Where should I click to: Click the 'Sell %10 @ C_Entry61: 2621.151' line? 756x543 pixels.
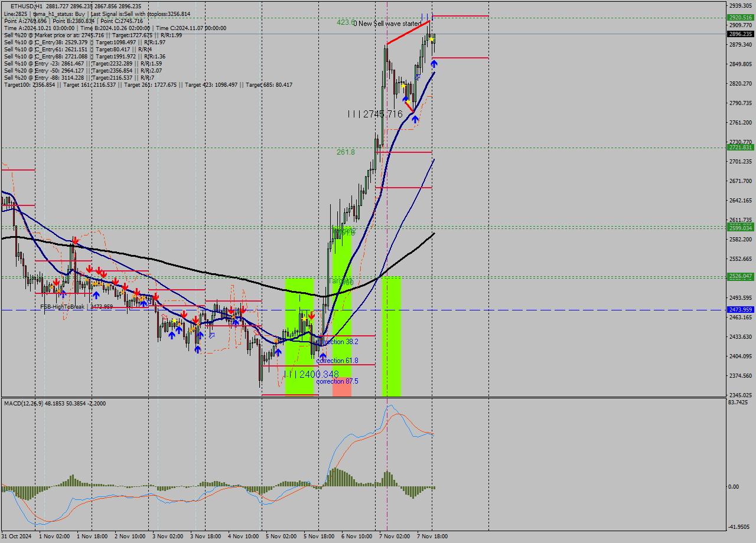pos(78,49)
